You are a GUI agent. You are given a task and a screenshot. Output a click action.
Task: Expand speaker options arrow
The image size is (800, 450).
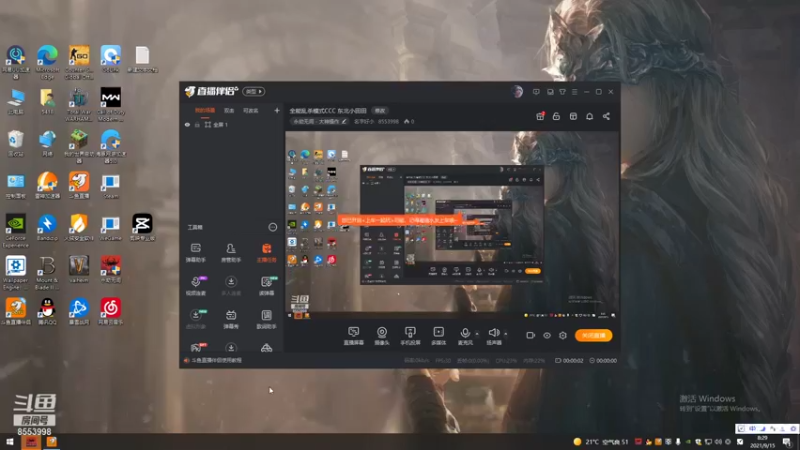pos(506,334)
